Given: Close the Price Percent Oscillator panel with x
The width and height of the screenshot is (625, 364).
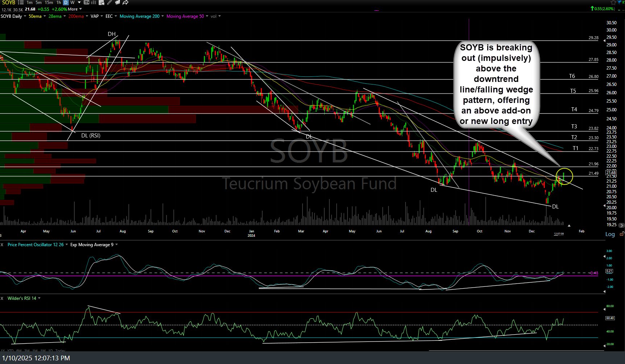Looking at the screenshot, I should (x=2, y=245).
